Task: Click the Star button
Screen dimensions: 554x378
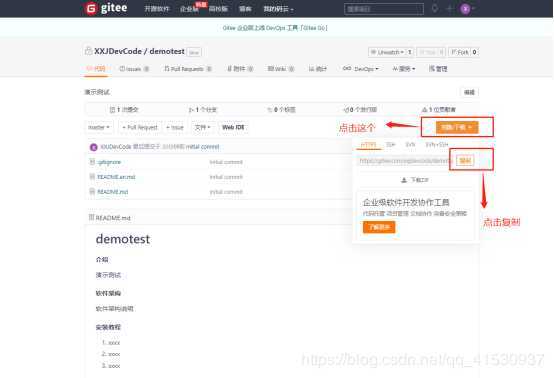Action: tap(427, 52)
